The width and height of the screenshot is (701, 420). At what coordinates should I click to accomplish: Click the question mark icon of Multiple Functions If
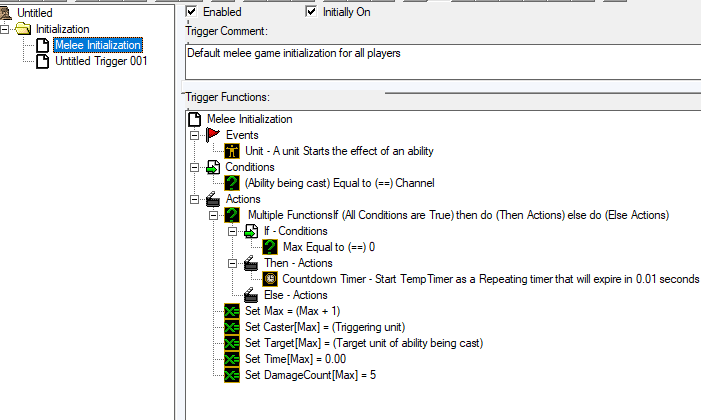pyautogui.click(x=232, y=215)
